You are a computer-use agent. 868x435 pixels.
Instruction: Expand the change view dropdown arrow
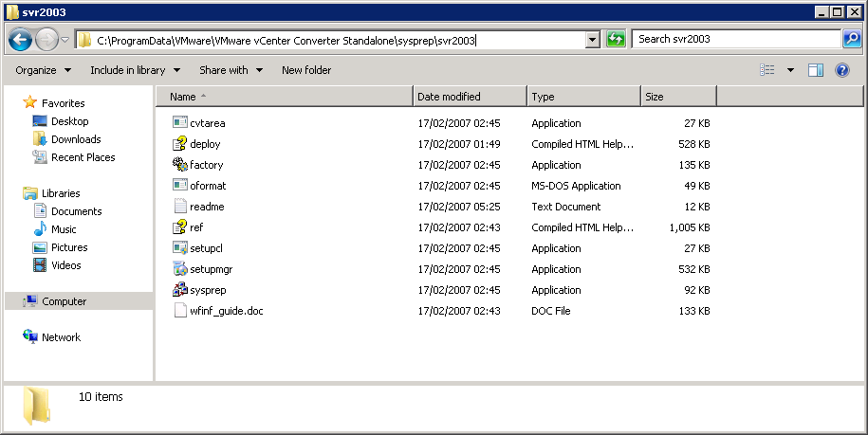click(x=790, y=70)
